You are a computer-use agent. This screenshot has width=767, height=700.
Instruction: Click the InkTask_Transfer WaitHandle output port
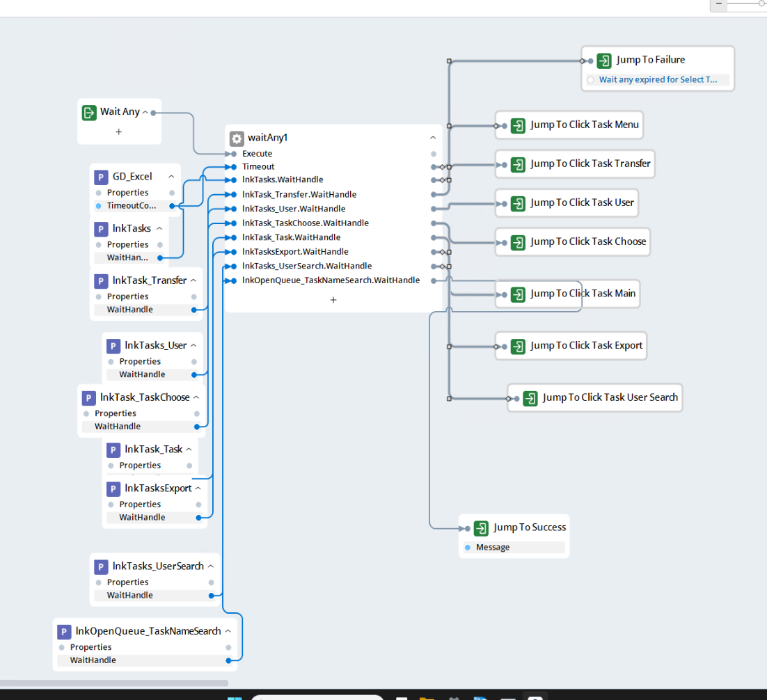194,310
